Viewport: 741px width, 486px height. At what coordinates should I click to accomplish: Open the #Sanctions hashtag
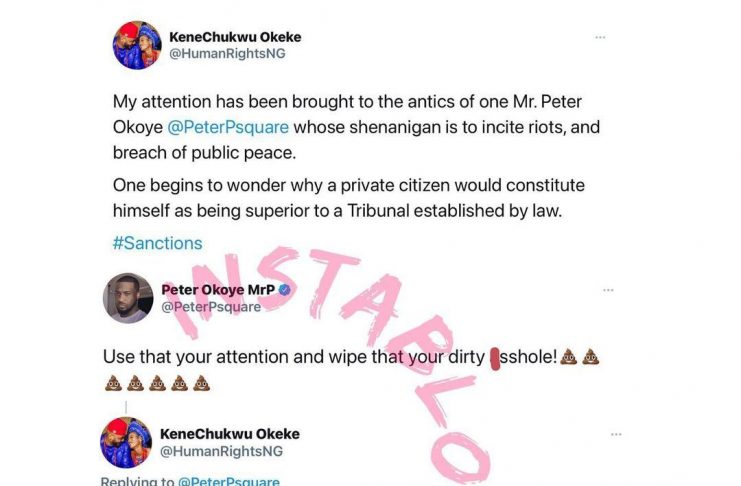(157, 243)
